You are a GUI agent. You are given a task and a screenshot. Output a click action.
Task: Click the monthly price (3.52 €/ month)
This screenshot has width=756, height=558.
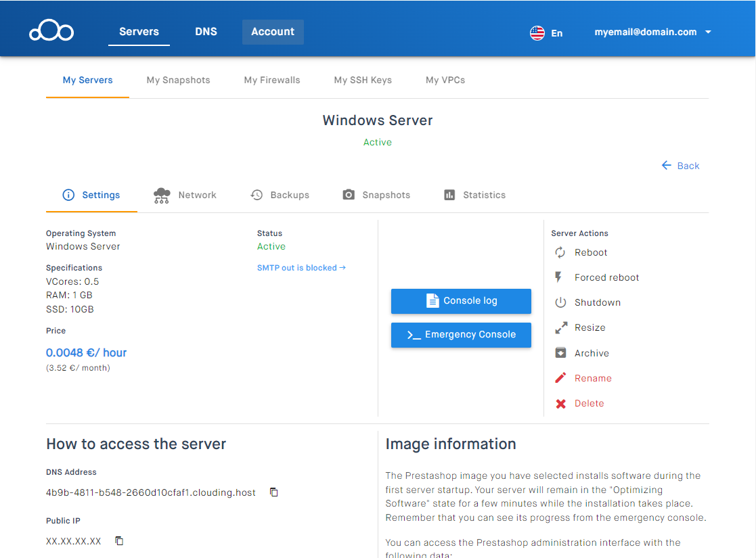click(78, 368)
